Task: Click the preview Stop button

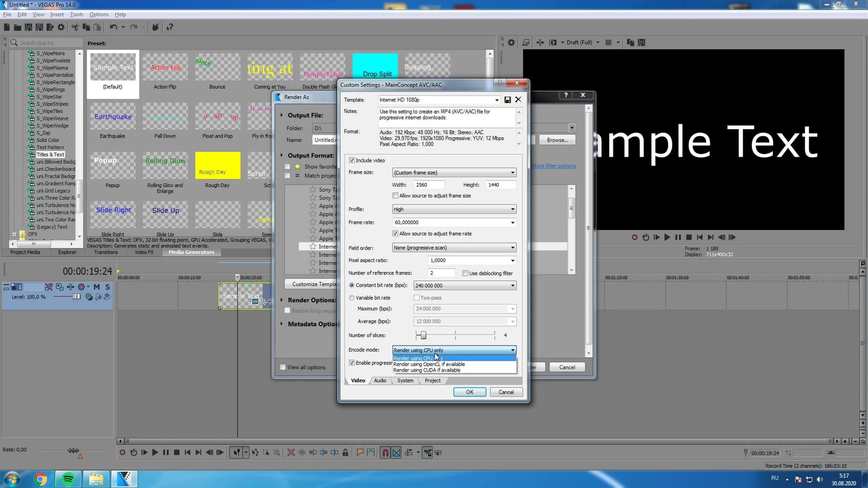Action: coord(689,237)
